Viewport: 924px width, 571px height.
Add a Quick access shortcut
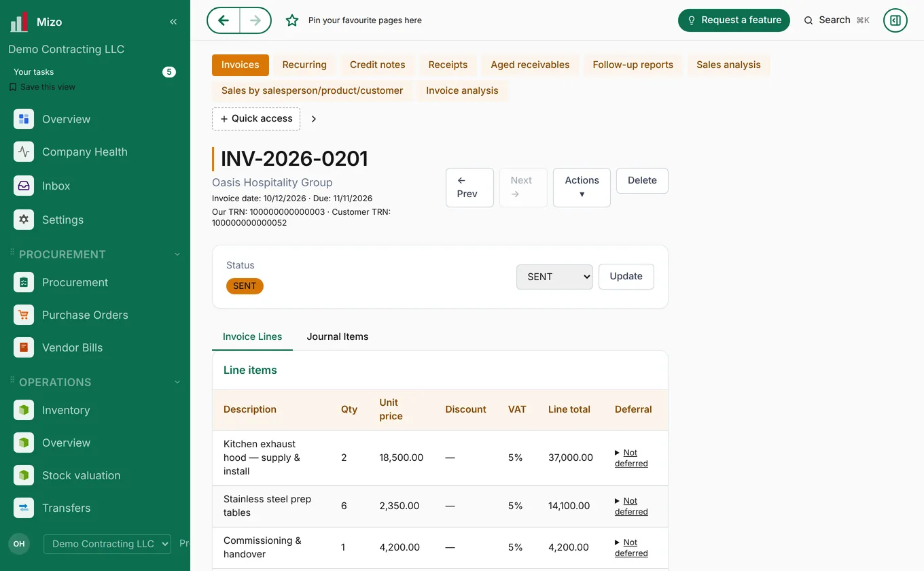click(256, 119)
